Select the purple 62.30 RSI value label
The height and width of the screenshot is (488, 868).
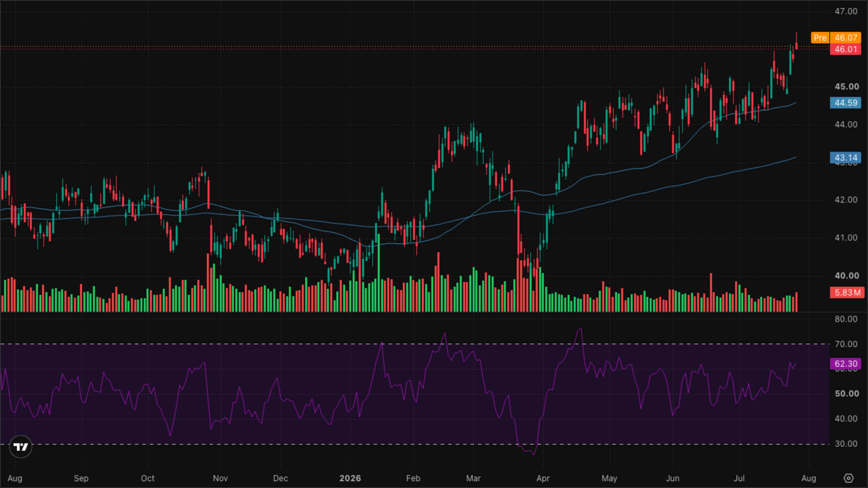point(846,364)
